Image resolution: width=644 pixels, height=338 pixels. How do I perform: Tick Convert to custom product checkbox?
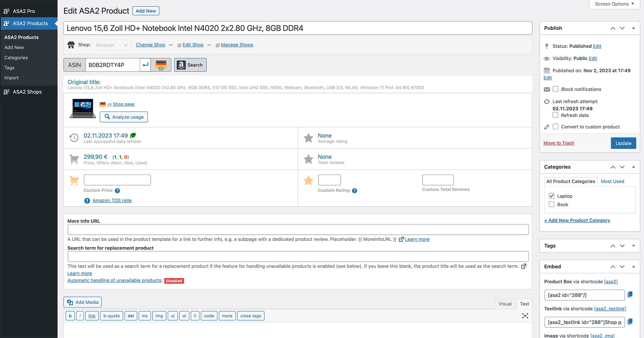555,127
